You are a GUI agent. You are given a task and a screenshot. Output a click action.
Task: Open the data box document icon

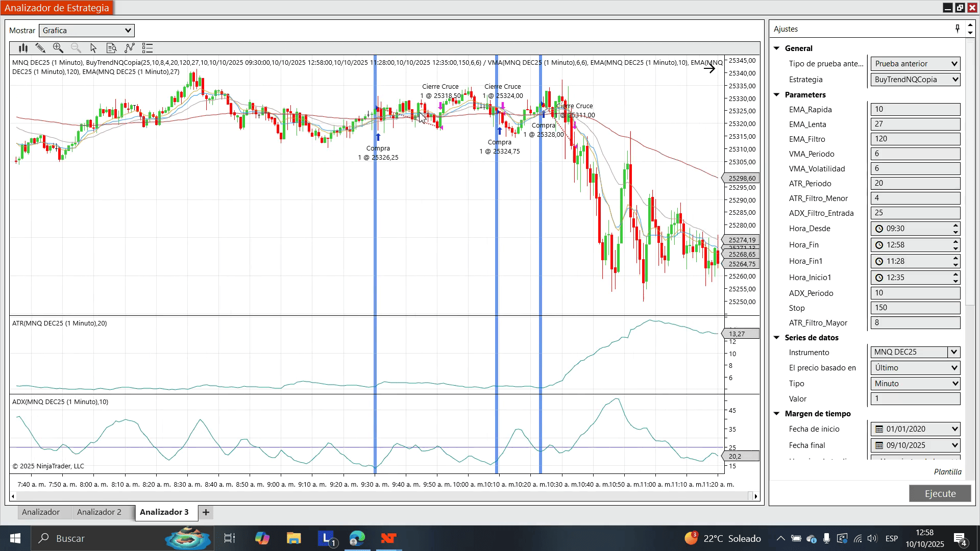pos(111,48)
